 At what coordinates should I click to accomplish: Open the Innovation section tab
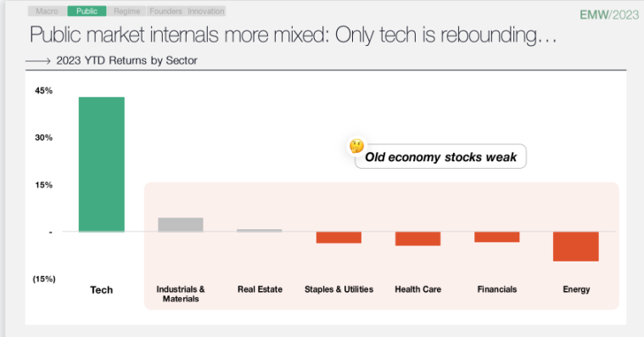tap(206, 11)
